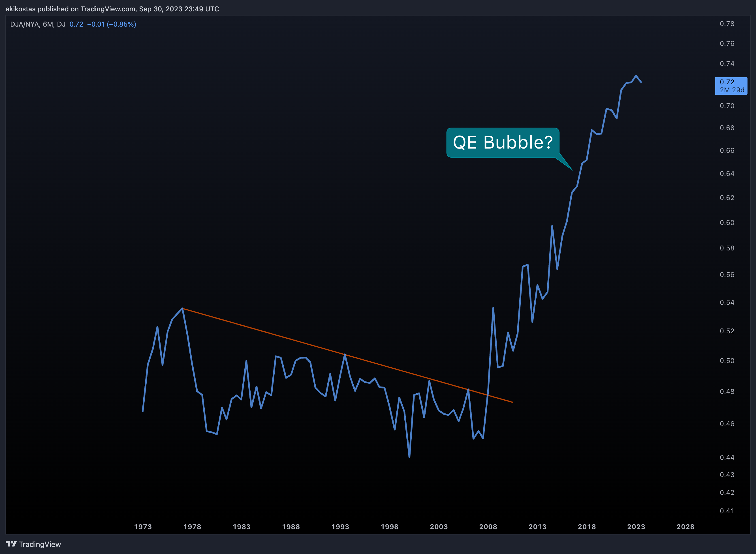Click the 0.48 price axis label
The width and height of the screenshot is (756, 554).
pyautogui.click(x=727, y=392)
